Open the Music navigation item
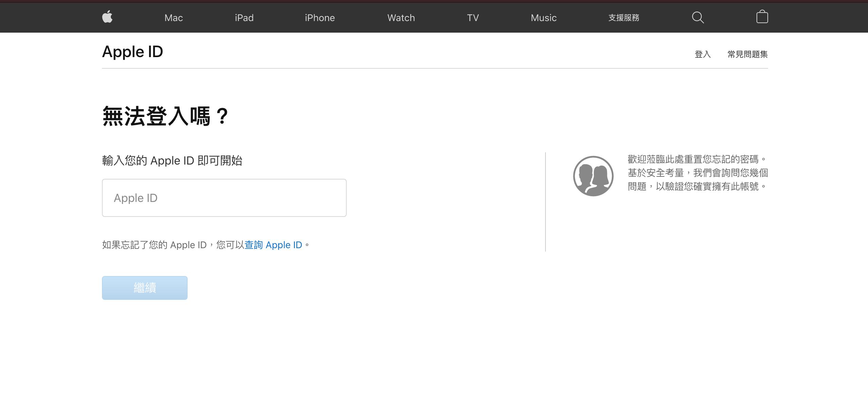 (x=543, y=18)
